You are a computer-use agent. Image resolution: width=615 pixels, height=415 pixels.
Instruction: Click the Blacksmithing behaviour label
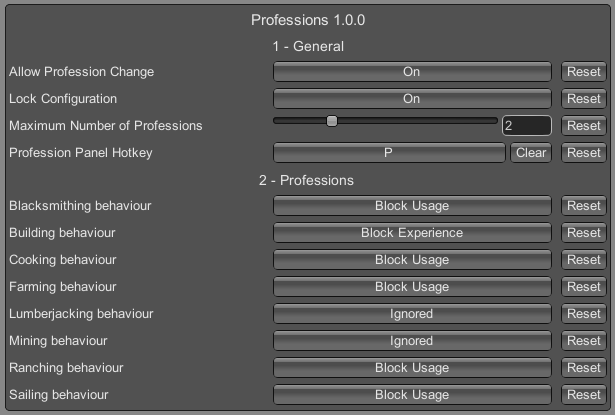80,206
